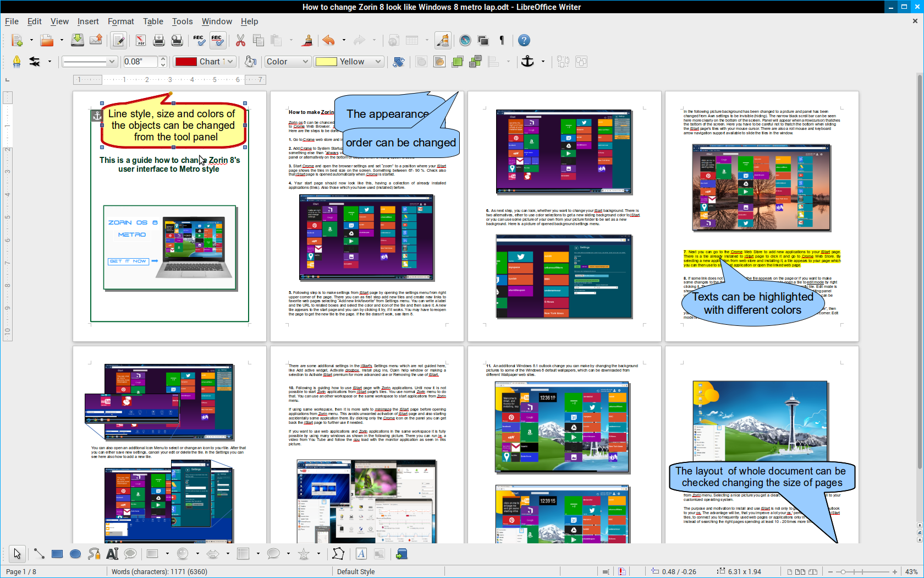Open the line color Chart dropdown

pyautogui.click(x=230, y=62)
